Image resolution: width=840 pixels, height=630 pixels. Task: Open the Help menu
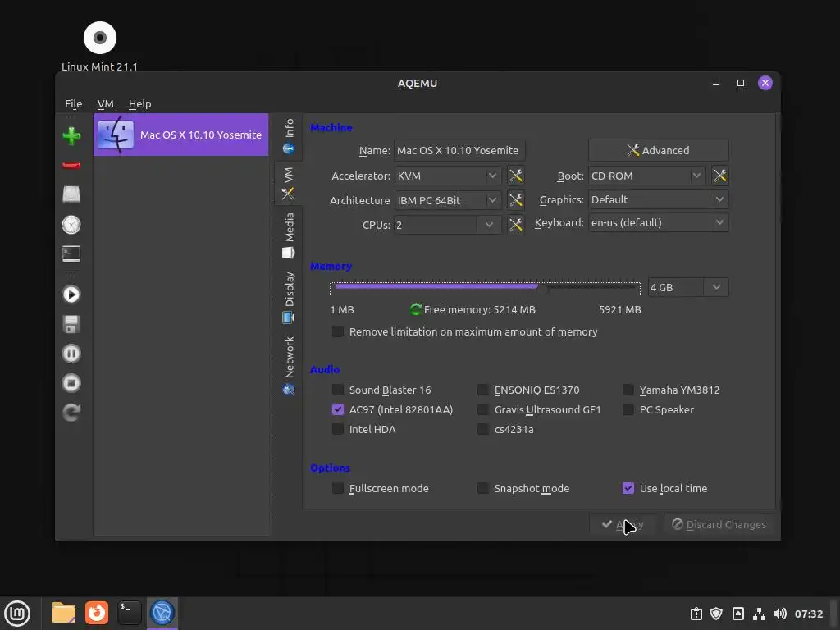(139, 104)
